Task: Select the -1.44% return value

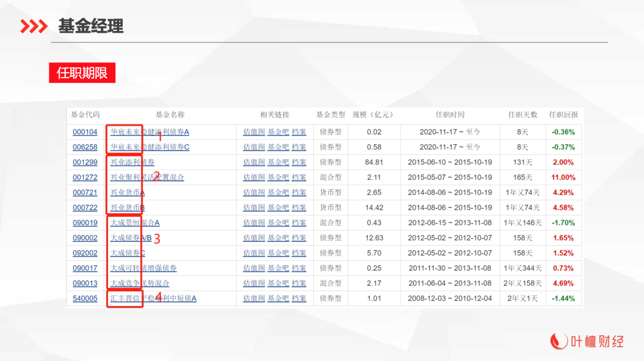Action: 563,299
